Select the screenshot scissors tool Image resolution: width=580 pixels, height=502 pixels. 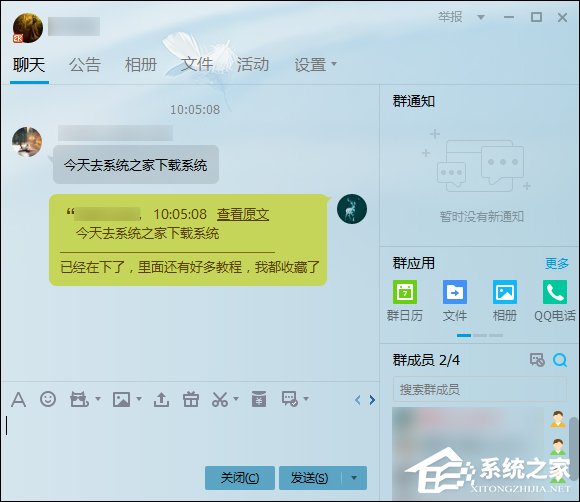pos(220,400)
